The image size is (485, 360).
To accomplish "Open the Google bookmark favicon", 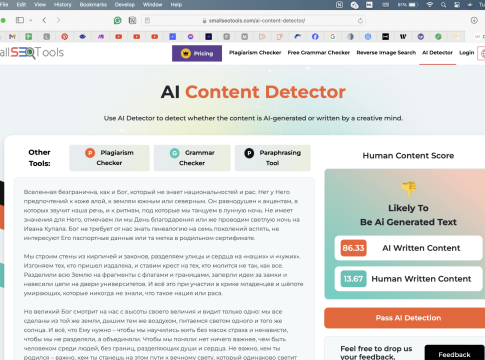I will click(333, 37).
